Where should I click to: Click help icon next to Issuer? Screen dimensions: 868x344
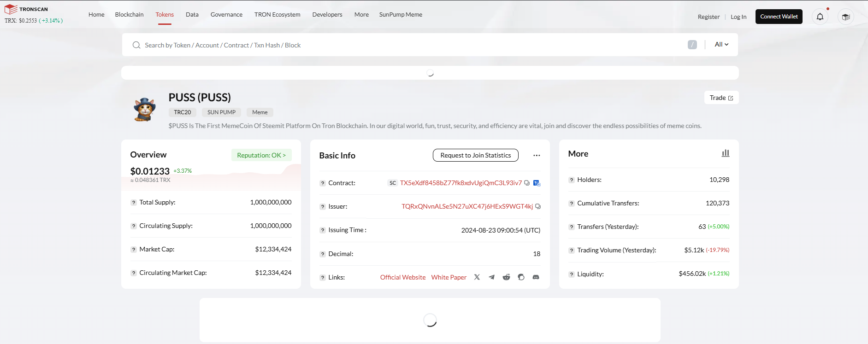(x=323, y=207)
